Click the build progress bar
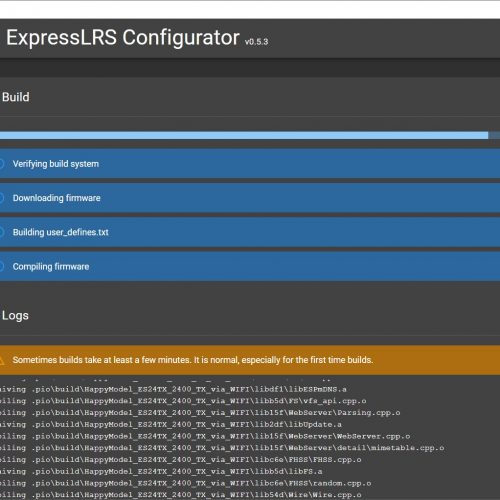Screen dimensions: 500x500 pyautogui.click(x=250, y=135)
